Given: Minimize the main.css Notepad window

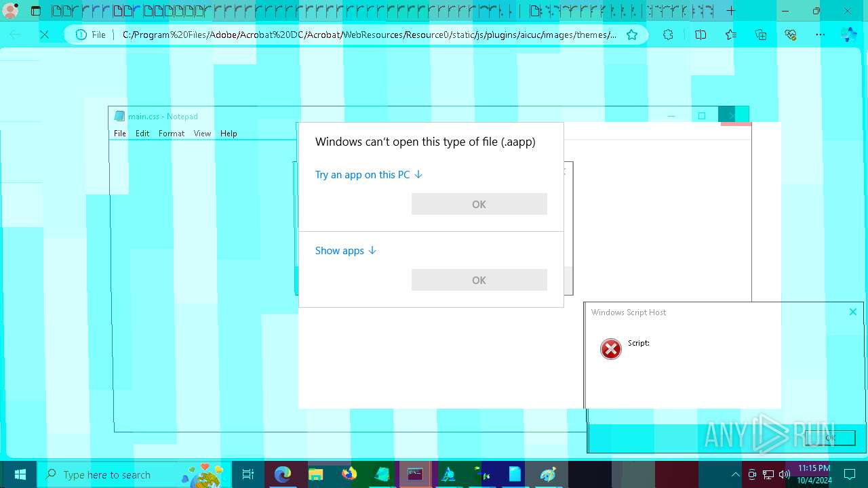Looking at the screenshot, I should click(x=671, y=116).
